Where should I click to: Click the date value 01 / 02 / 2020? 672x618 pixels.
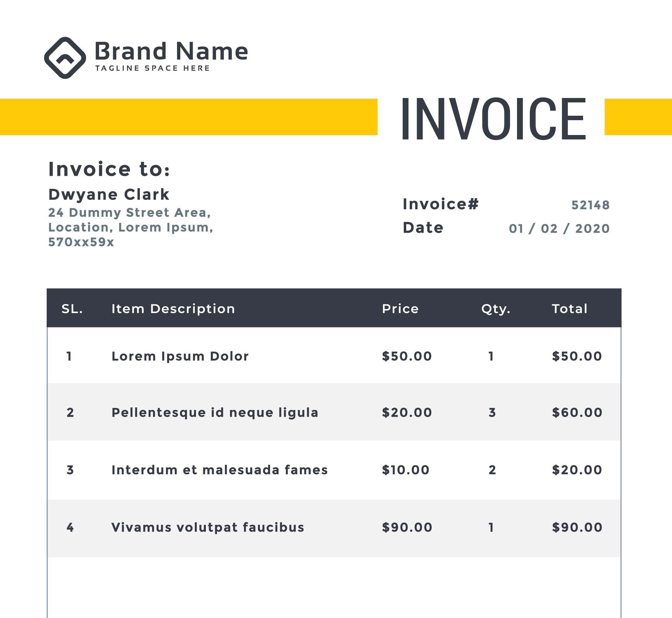pyautogui.click(x=559, y=228)
